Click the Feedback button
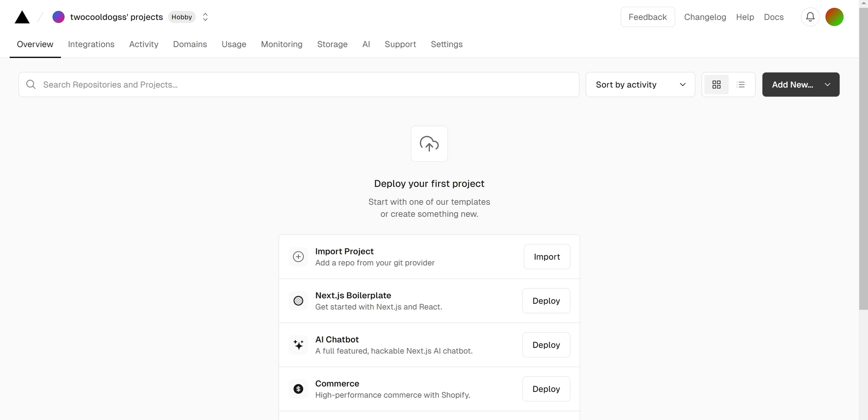Viewport: 868px width, 420px height. 647,17
